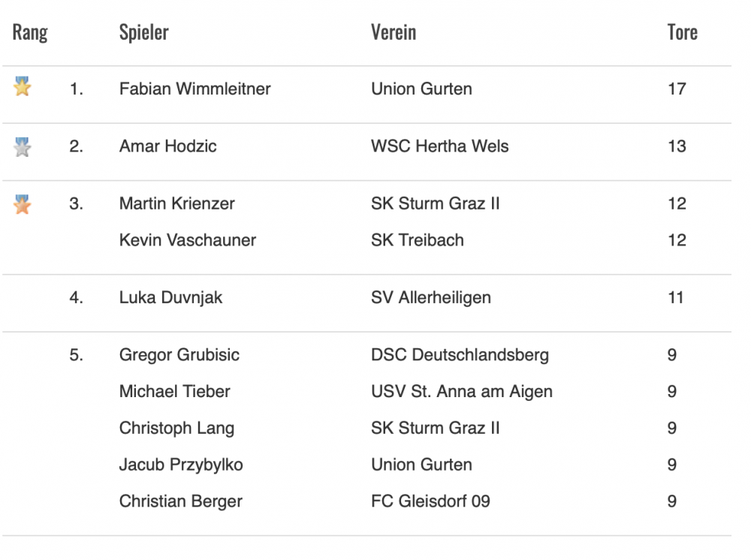Open club DSC Deutschlandsberg
This screenshot has height=560, width=751.
(x=460, y=355)
